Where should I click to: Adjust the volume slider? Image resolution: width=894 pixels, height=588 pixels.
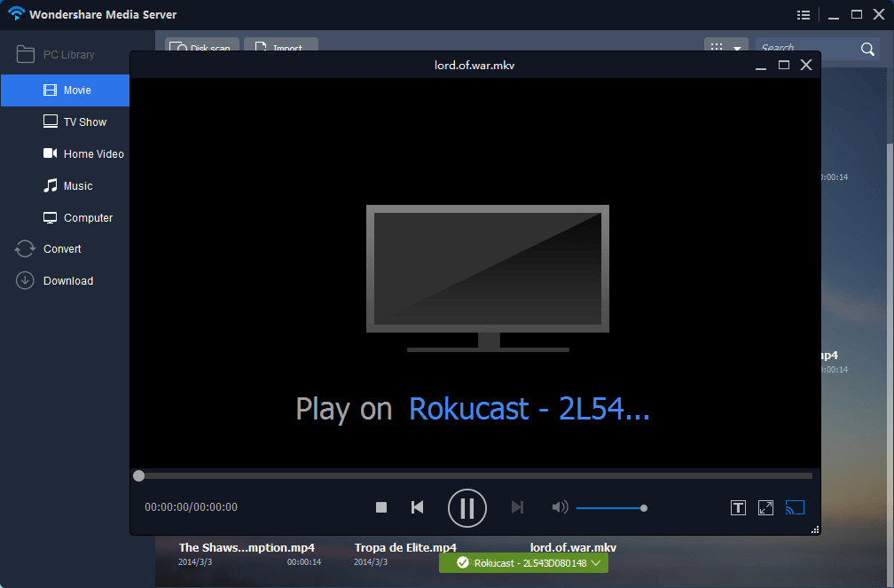(611, 508)
